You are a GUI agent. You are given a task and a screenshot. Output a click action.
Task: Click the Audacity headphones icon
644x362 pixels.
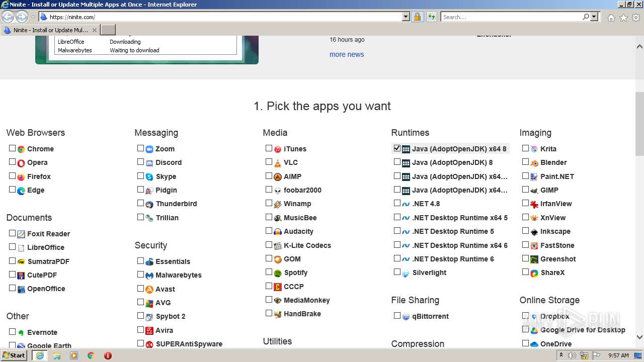coord(278,232)
